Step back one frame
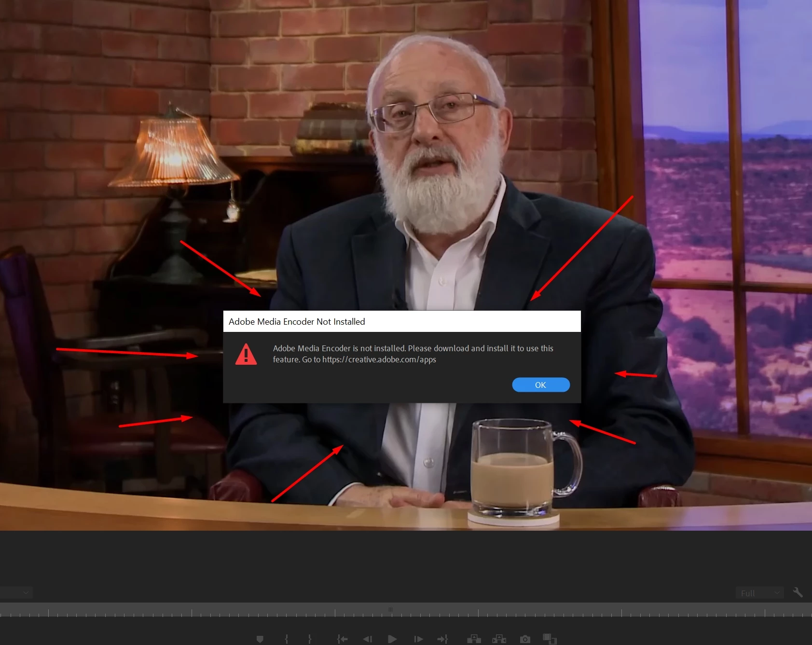 tap(368, 639)
